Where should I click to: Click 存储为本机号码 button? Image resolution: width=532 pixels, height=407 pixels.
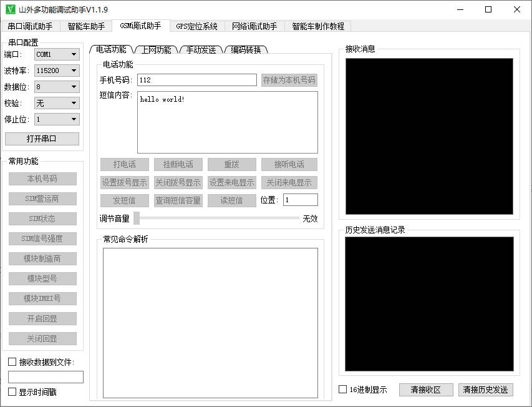(x=289, y=80)
